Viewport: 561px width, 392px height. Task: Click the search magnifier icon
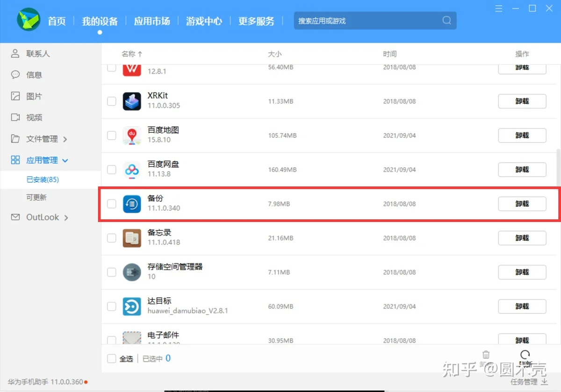pos(447,21)
